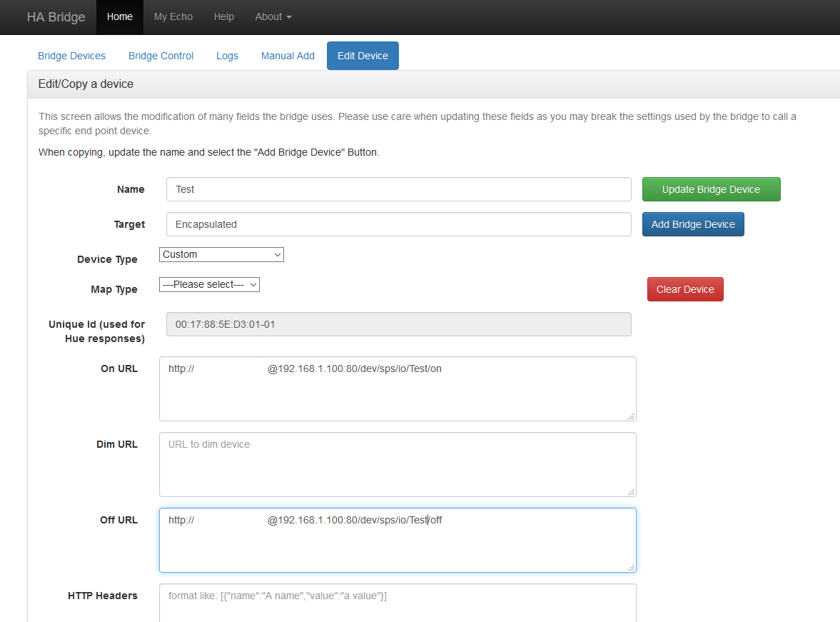Screen dimensions: 840x622
Task: Select the Edit Device tab
Action: [x=363, y=56]
